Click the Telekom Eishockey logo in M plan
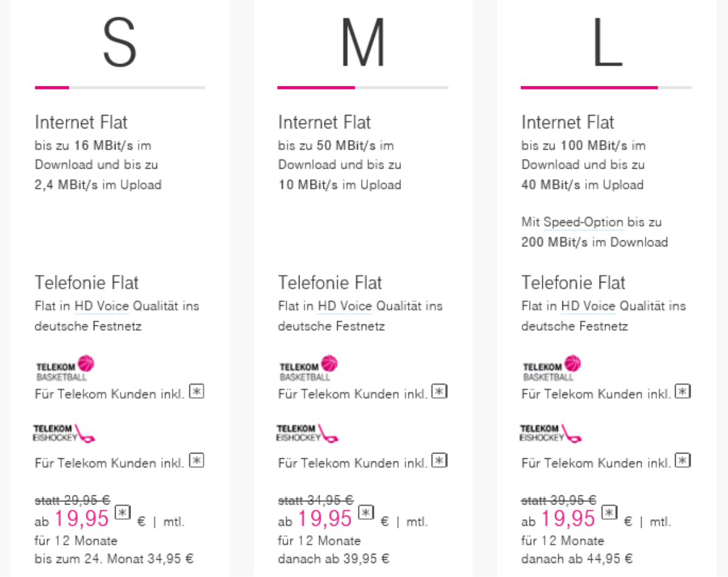 pos(307,433)
